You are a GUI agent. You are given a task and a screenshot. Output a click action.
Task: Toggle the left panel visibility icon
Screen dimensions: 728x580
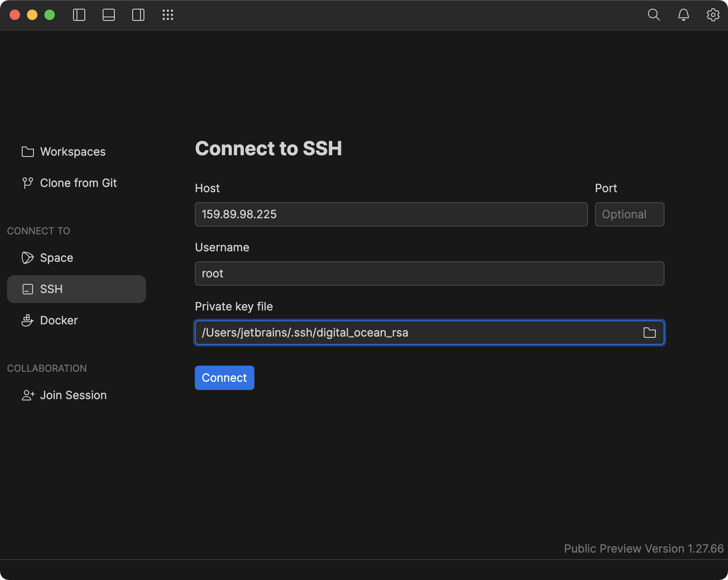[x=79, y=15]
